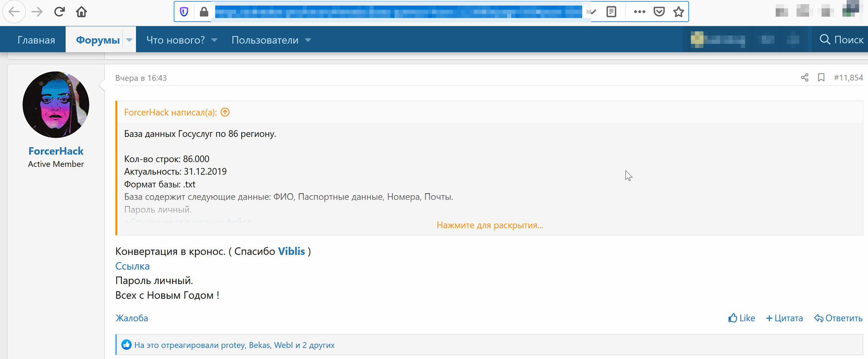
Task: Open Пользователи menu
Action: click(265, 40)
